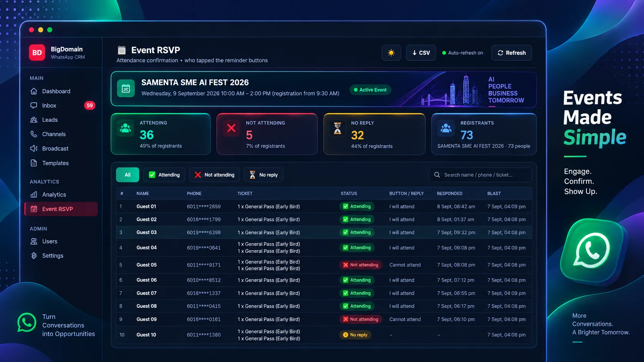The image size is (644, 362).
Task: Click the Settings gear icon in sidebar
Action: 34,255
